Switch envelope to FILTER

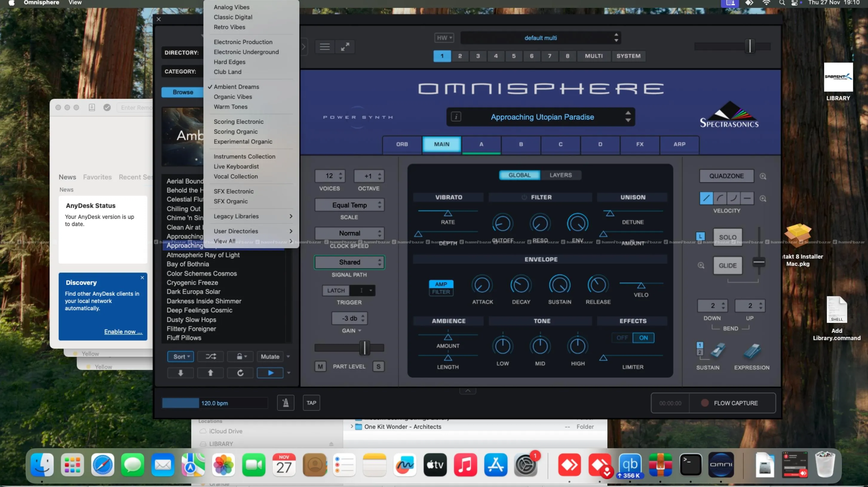click(x=441, y=292)
